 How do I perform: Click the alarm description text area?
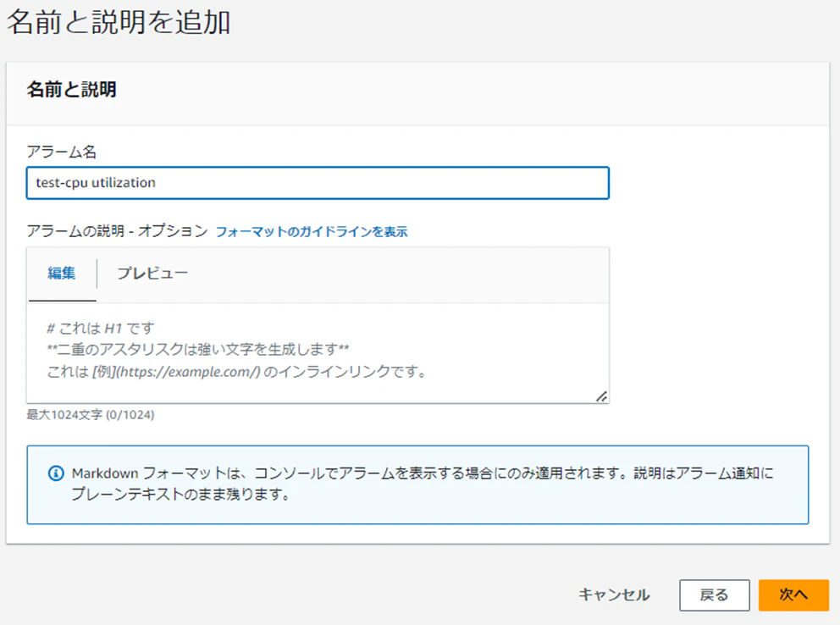318,352
